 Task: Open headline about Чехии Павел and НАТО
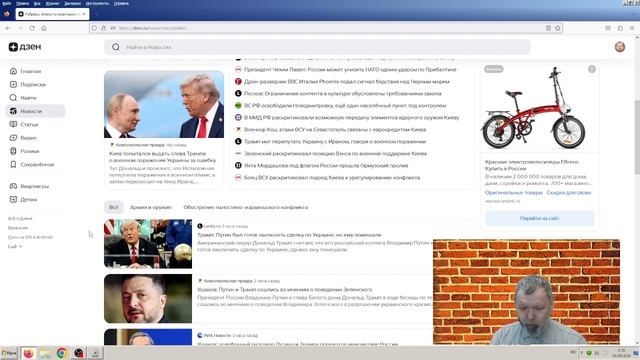point(350,70)
